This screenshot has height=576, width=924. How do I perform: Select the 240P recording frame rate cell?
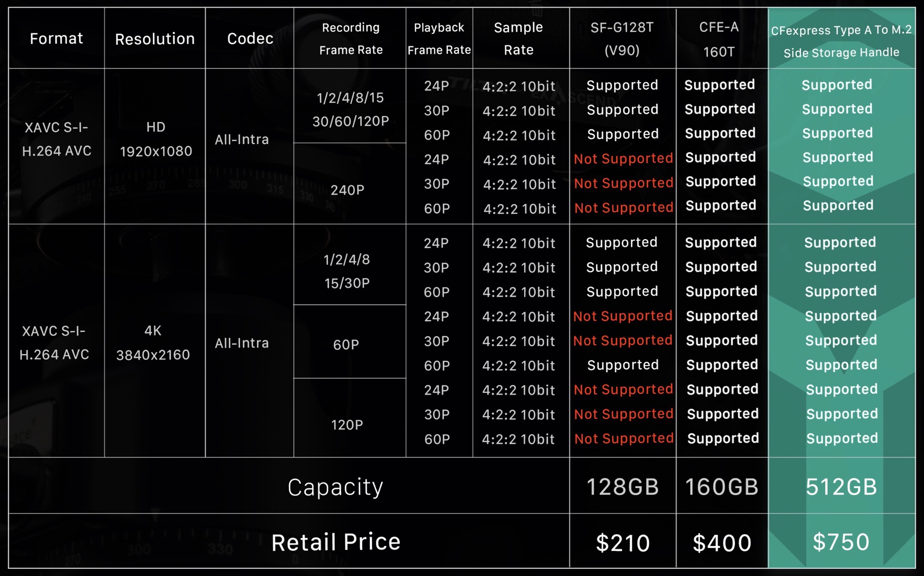(x=347, y=190)
